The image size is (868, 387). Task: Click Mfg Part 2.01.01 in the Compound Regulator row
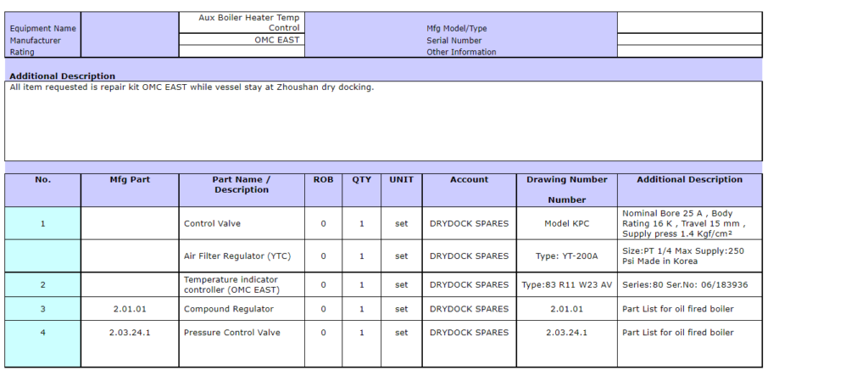tap(130, 309)
